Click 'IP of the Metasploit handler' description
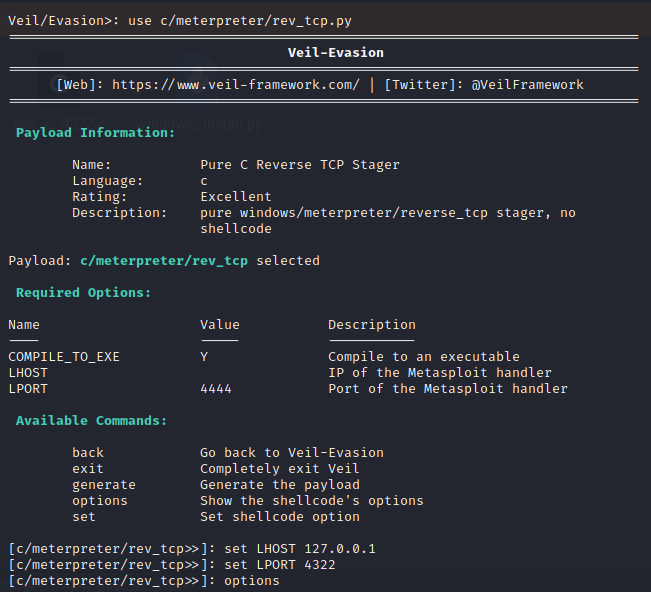This screenshot has height=592, width=651. pyautogui.click(x=440, y=373)
